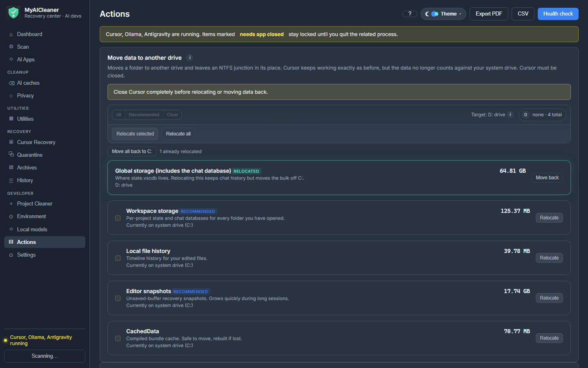Move Global storage back

tap(547, 177)
